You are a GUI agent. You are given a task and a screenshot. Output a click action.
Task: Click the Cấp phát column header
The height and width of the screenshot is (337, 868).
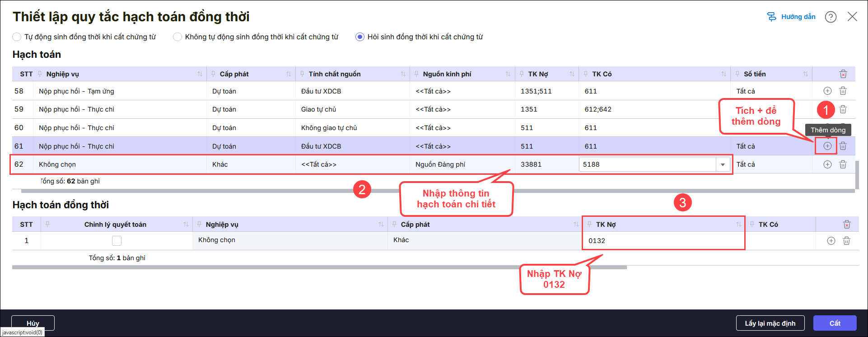(234, 74)
